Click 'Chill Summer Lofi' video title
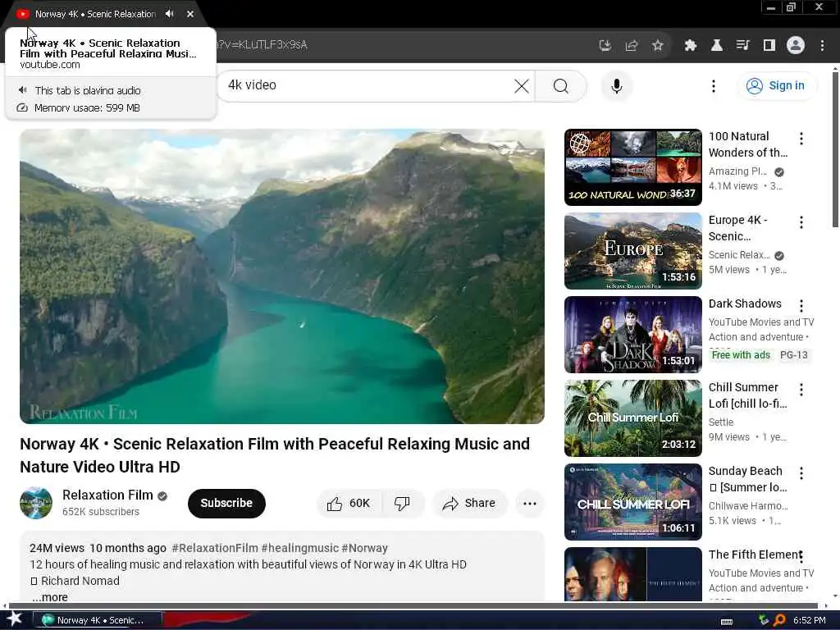Screen dimensions: 840x630 pos(748,395)
